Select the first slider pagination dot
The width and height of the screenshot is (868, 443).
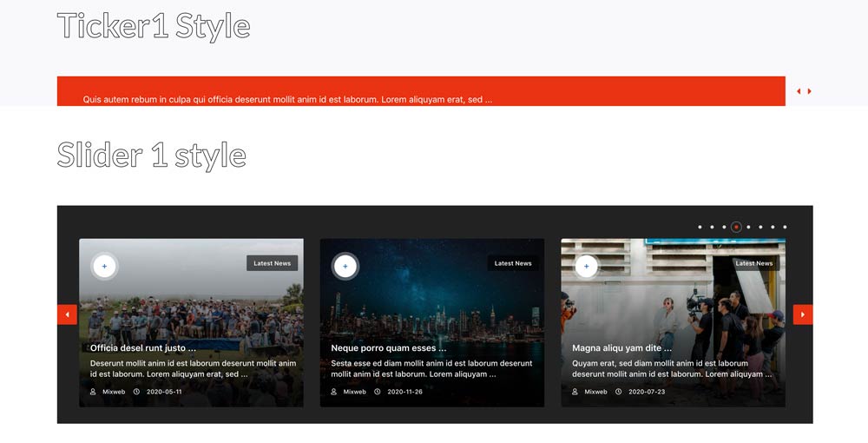click(700, 228)
